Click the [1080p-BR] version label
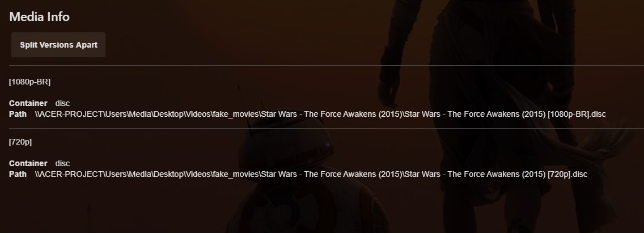 (29, 82)
